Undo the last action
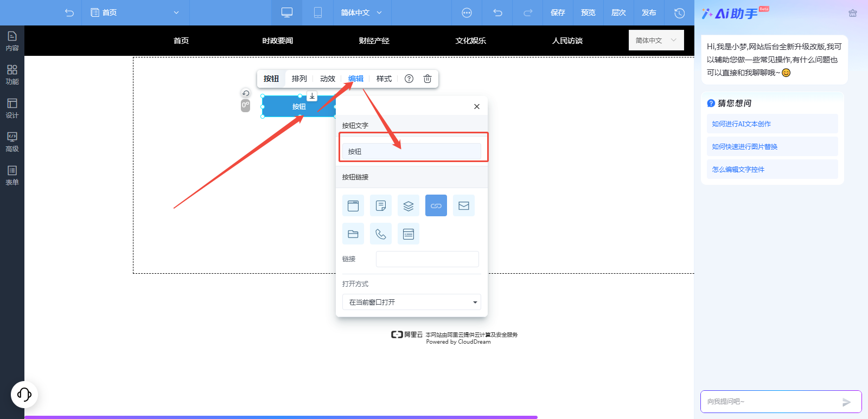The height and width of the screenshot is (419, 868). [x=497, y=12]
